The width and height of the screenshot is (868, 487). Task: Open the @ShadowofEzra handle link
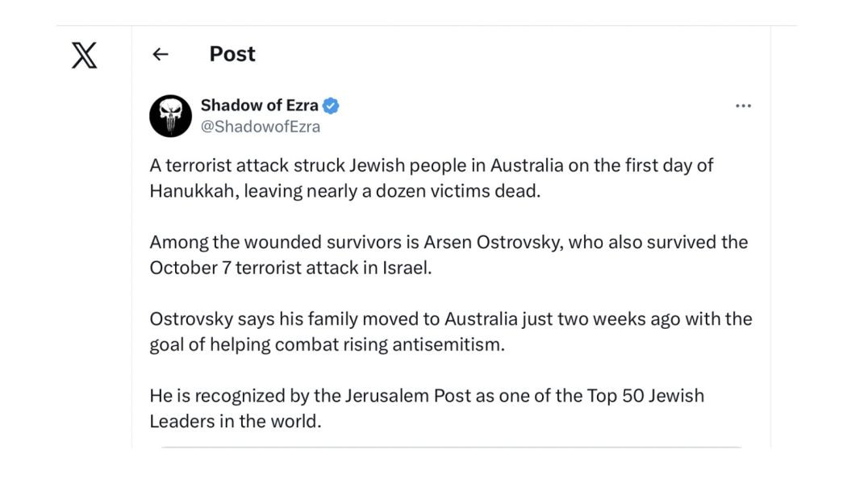260,125
